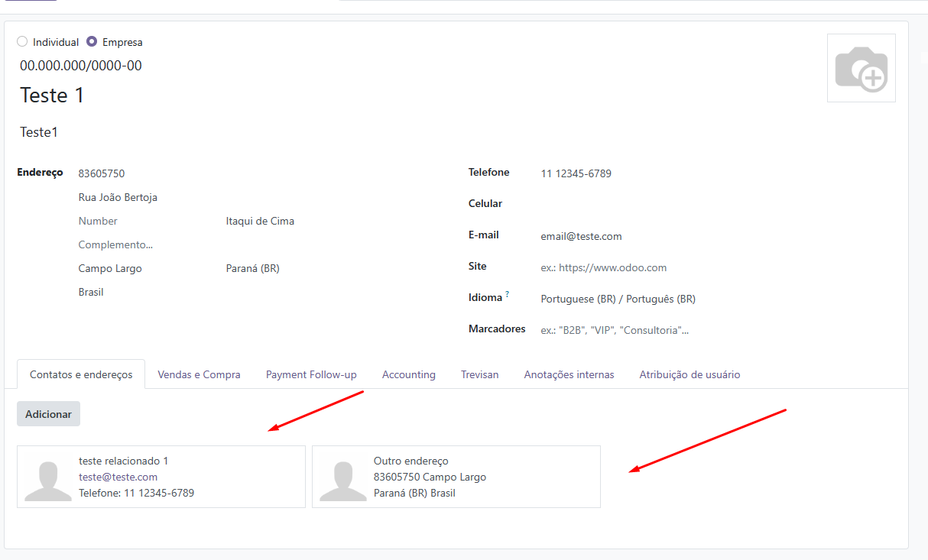Open the Anotações internas tab
This screenshot has width=928, height=560.
569,374
